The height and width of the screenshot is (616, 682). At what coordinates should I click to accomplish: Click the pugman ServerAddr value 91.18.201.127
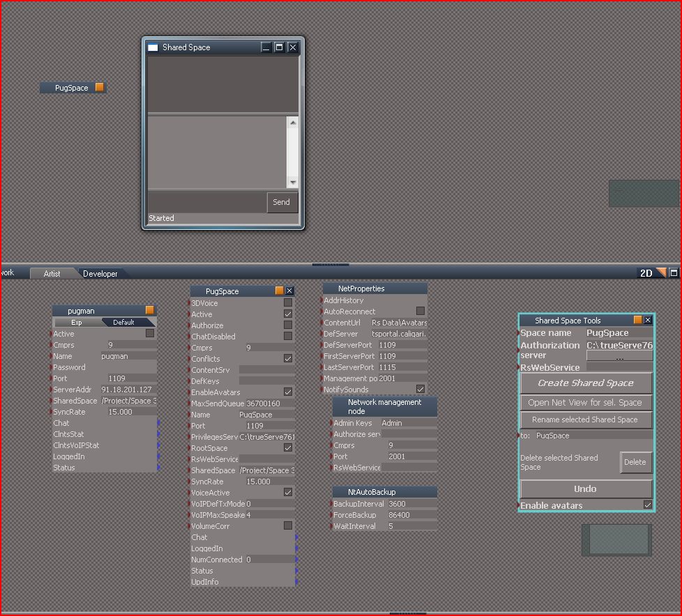(x=129, y=390)
